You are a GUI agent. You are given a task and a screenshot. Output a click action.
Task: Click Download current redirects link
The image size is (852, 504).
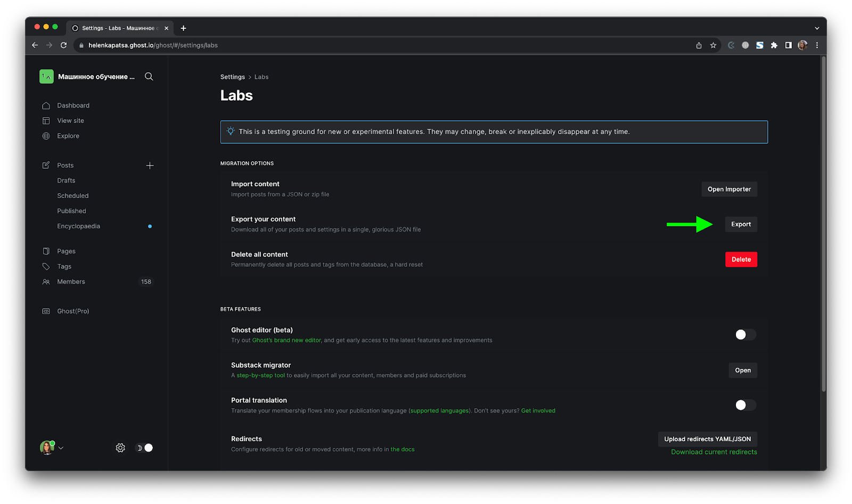[x=714, y=452]
